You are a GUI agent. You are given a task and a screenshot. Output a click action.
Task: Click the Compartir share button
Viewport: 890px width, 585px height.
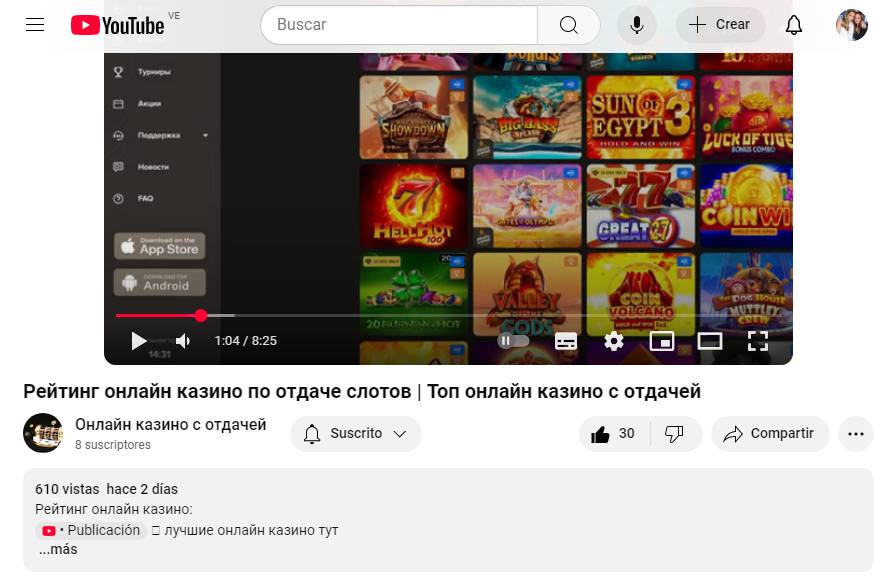770,434
